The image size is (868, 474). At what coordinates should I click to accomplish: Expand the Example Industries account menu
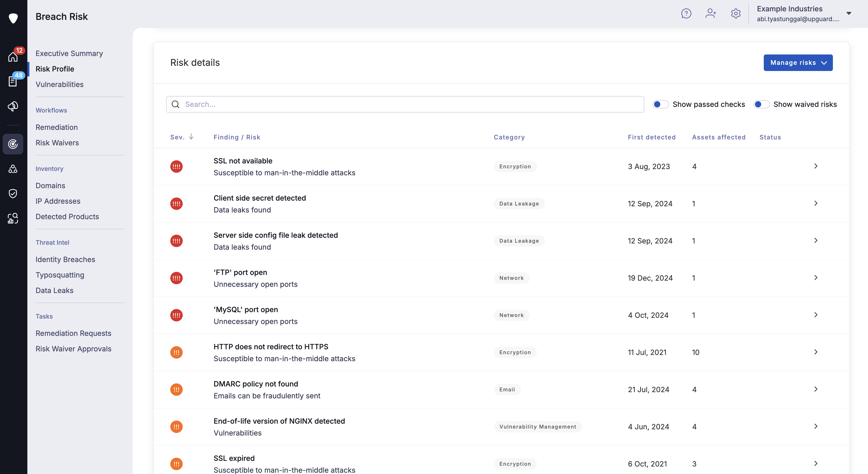tap(849, 13)
